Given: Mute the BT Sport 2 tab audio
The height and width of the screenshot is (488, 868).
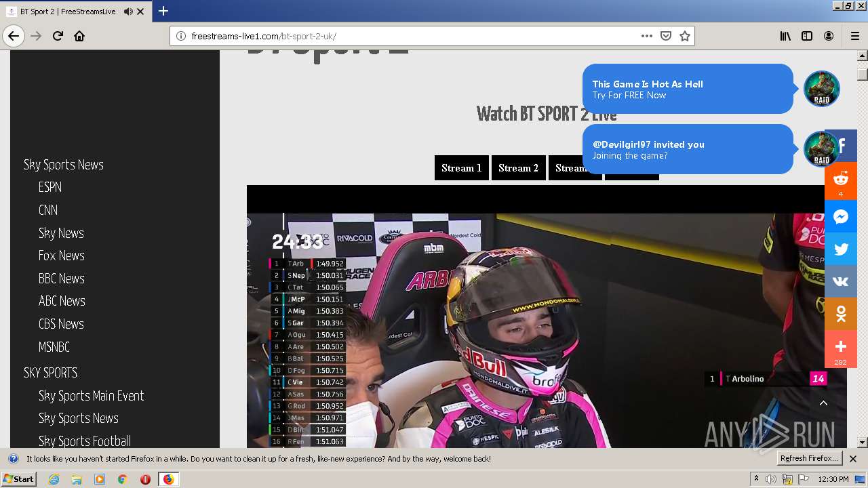Looking at the screenshot, I should tap(128, 12).
